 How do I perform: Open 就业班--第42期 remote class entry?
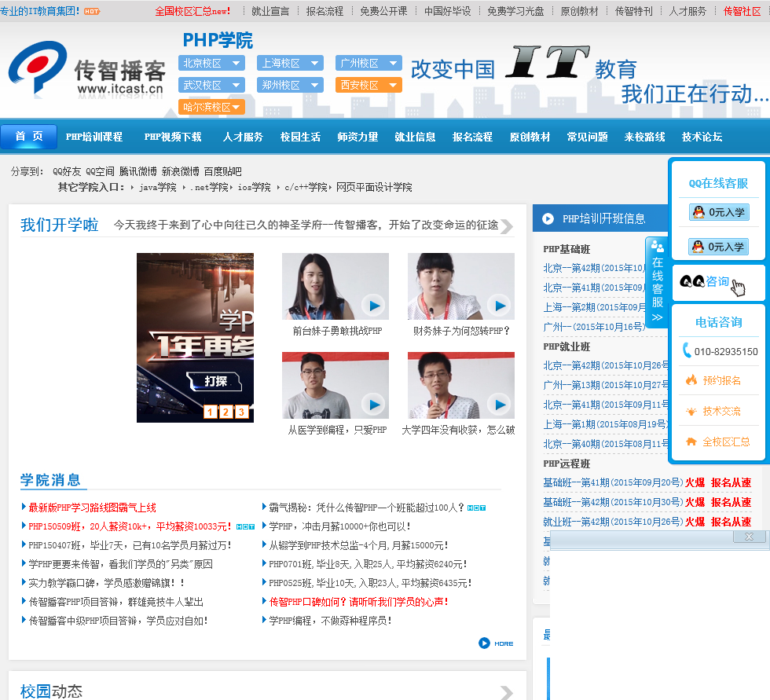point(613,522)
